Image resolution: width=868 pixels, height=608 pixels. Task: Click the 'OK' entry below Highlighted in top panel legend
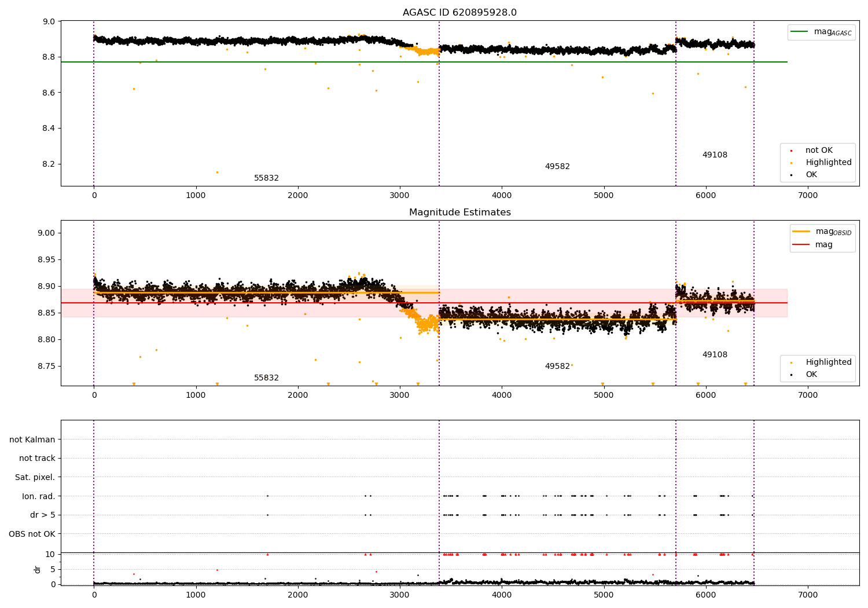click(x=811, y=174)
